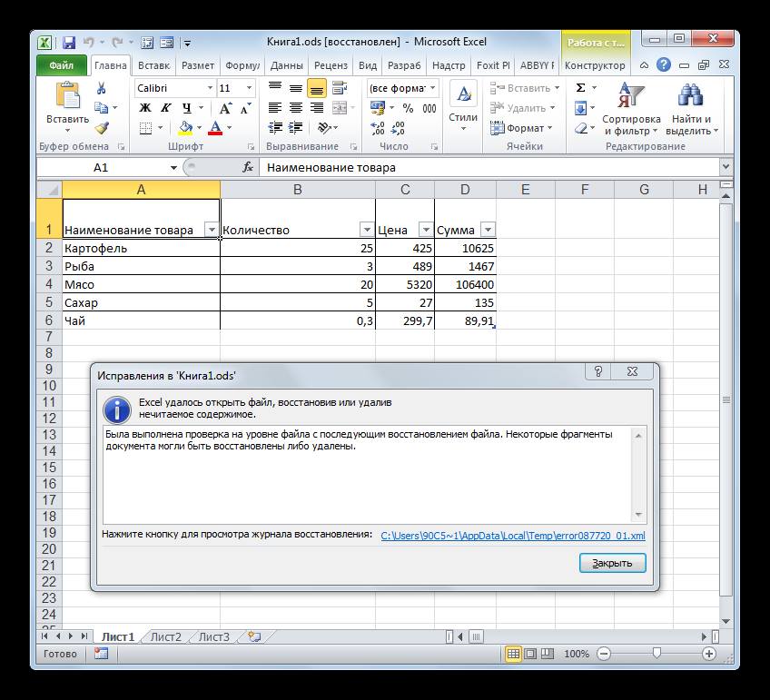Viewport: 770px width, 700px height.
Task: Apply thousands separator (000) format
Action: pyautogui.click(x=429, y=108)
